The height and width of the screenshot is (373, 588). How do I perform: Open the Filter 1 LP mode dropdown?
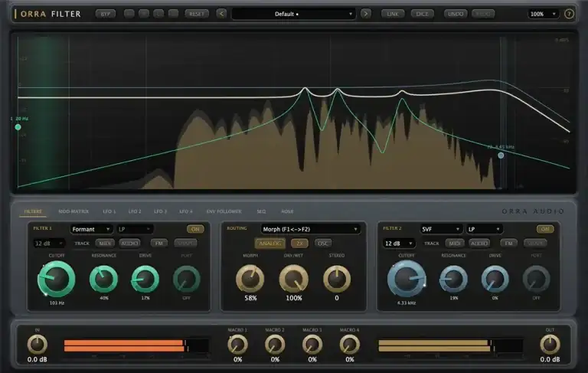[135, 229]
